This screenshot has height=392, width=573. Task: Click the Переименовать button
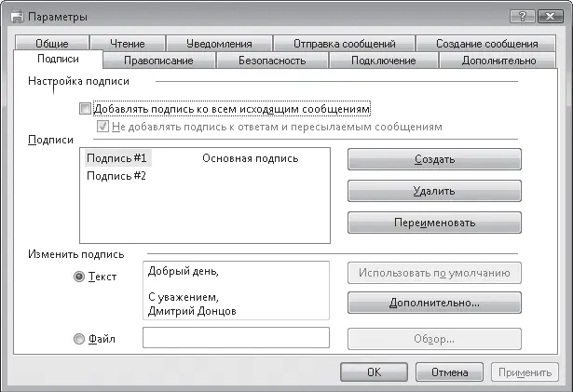pos(434,223)
